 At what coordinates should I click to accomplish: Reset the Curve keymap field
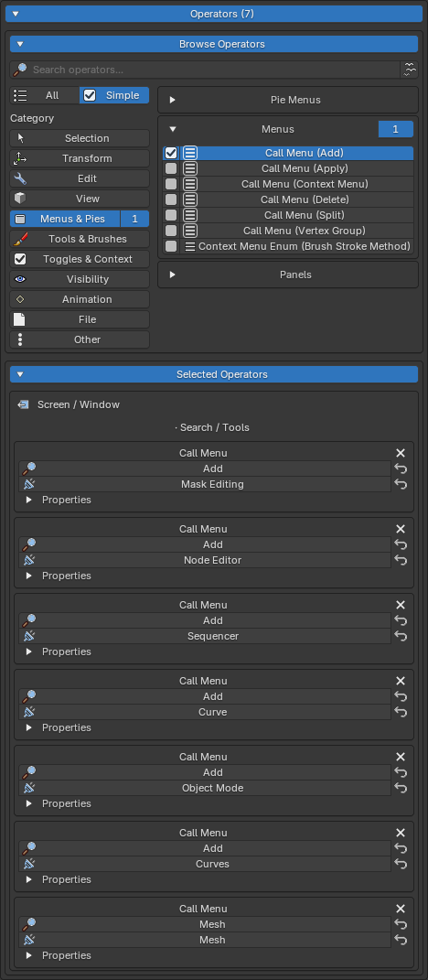point(401,712)
